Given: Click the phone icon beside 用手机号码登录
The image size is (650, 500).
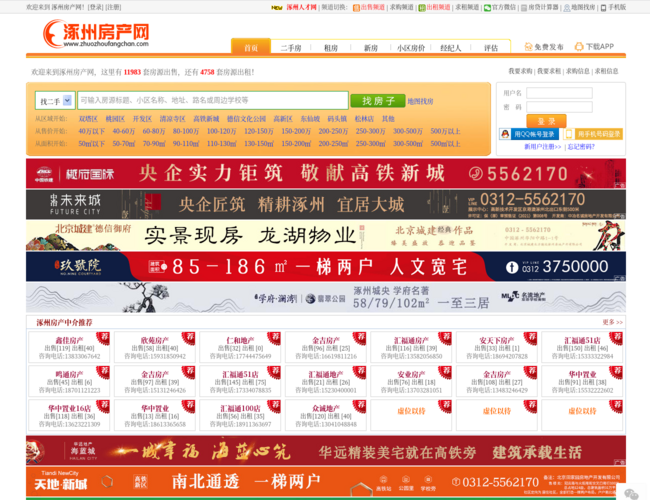Looking at the screenshot, I should click(x=569, y=134).
